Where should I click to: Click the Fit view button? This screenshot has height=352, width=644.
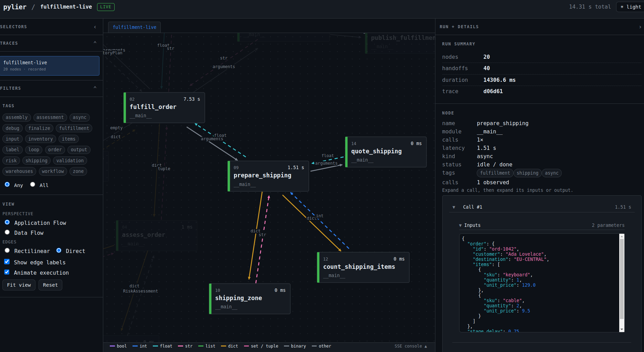(19, 285)
